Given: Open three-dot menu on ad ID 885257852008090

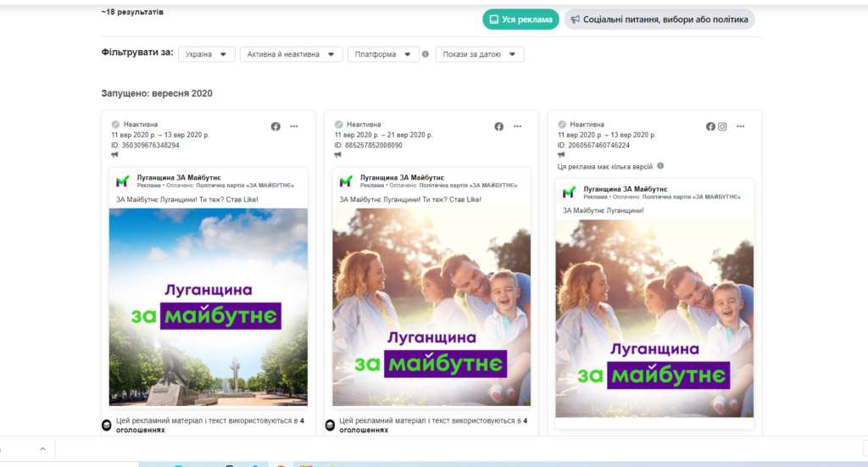Looking at the screenshot, I should pos(517,127).
